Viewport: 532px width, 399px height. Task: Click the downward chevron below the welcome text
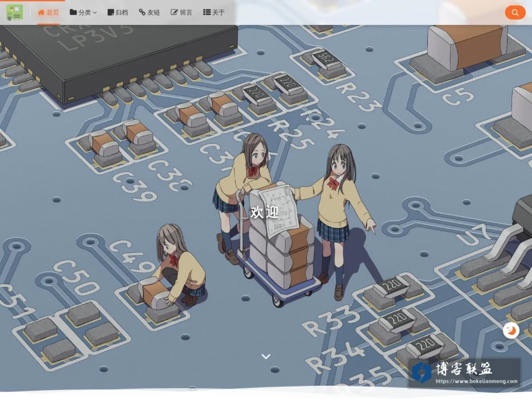coord(266,356)
